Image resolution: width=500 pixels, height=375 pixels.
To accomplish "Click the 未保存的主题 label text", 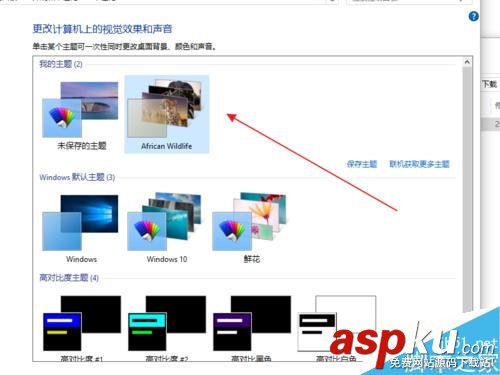I will pos(82,146).
